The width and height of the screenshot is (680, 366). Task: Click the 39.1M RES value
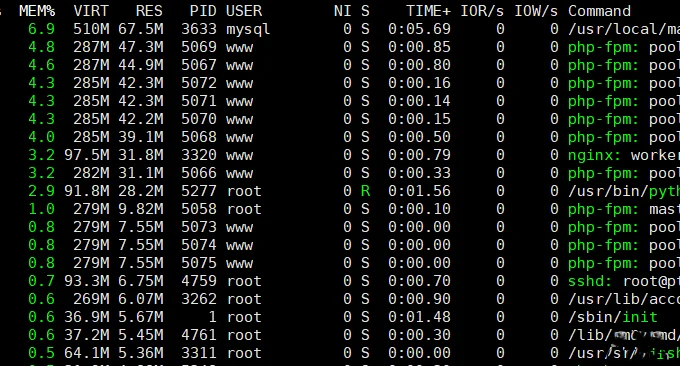tap(141, 137)
